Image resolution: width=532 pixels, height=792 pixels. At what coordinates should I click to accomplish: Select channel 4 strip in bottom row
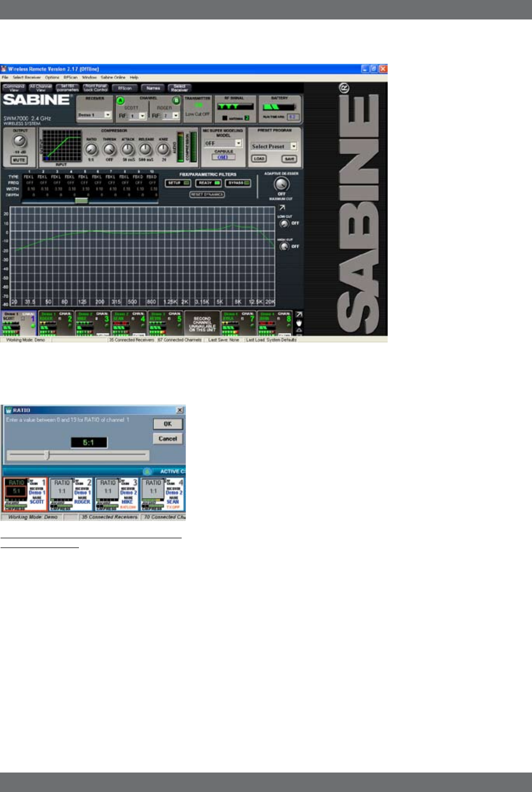pos(129,324)
